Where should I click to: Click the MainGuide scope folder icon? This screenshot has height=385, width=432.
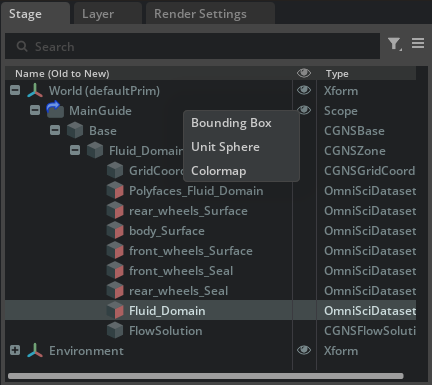[55, 110]
